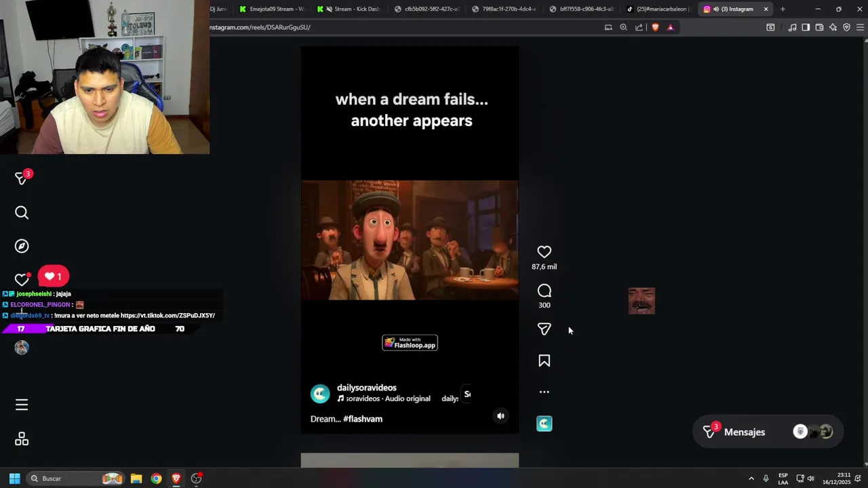Open the Brave main menu button
Screen dimensions: 868x488
pos(861,27)
